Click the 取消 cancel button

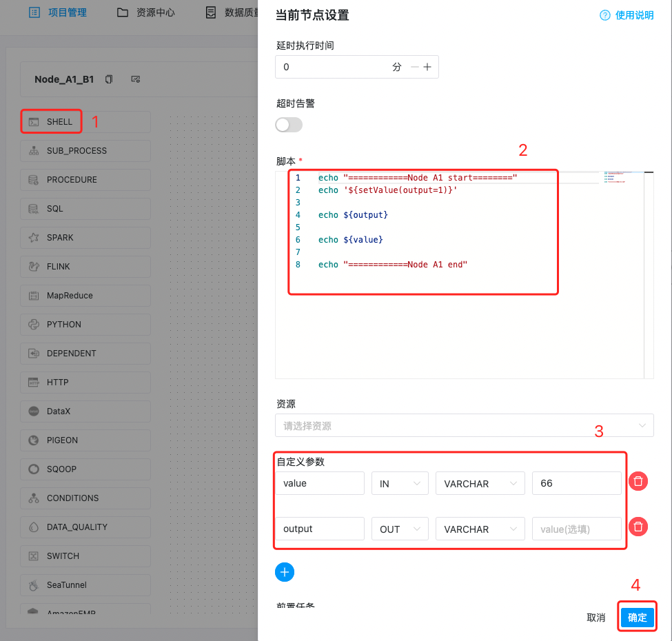pyautogui.click(x=596, y=618)
